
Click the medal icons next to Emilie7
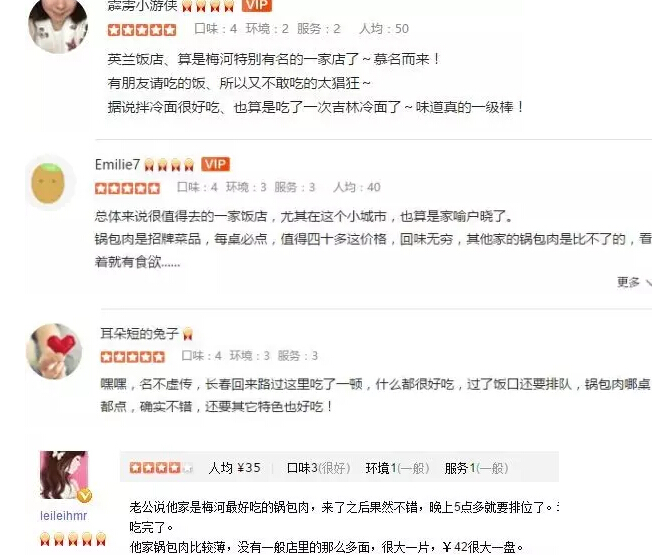169,165
